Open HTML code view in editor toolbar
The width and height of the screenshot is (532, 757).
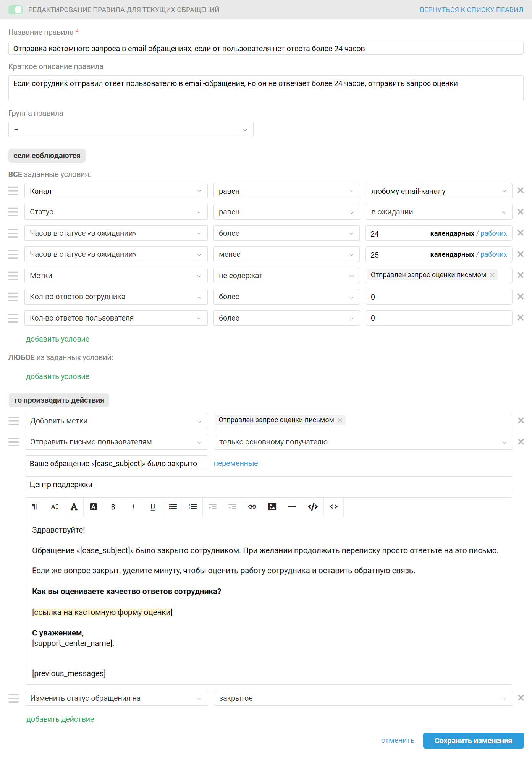(x=334, y=507)
